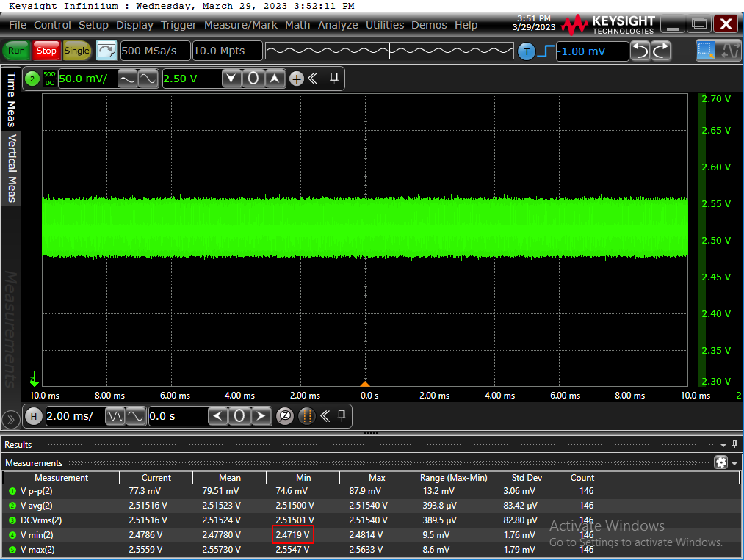The image size is (744, 560).
Task: Pin the channel 2 vertical toolbar
Action: point(334,79)
